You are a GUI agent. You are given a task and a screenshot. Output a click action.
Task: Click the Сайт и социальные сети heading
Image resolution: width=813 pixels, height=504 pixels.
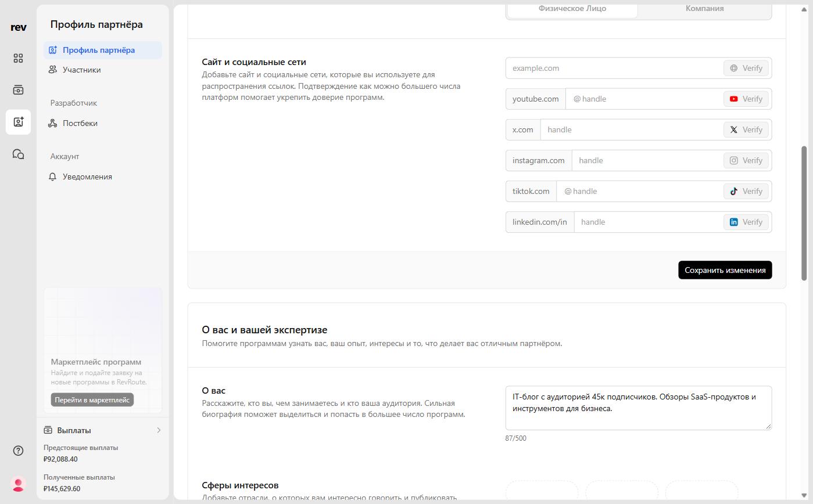coord(254,62)
